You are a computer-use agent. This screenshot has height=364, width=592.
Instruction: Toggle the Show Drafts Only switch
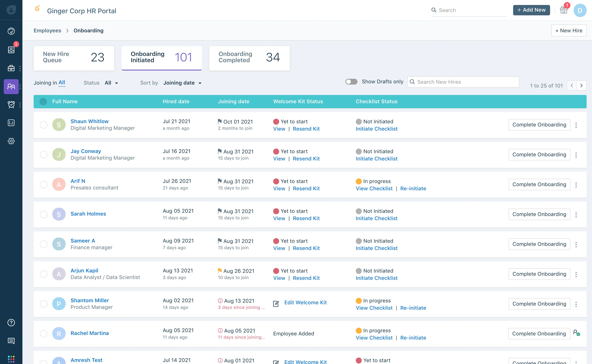[351, 82]
